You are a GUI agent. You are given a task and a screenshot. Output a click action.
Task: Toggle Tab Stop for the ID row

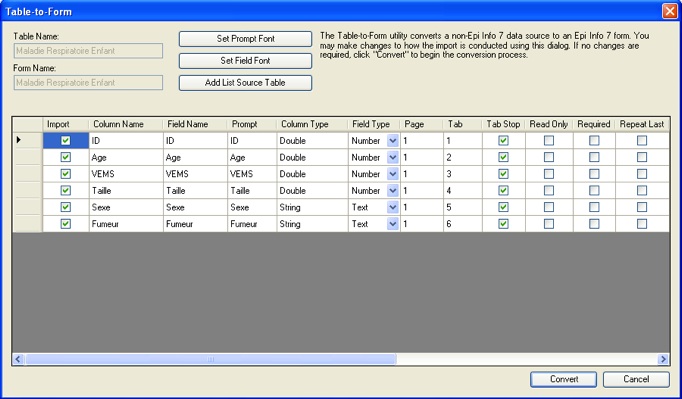tap(503, 141)
